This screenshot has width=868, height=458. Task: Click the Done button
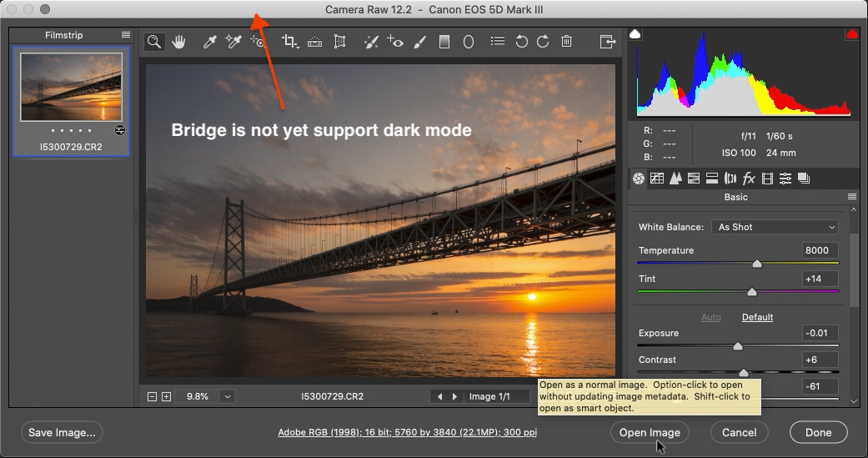point(818,432)
